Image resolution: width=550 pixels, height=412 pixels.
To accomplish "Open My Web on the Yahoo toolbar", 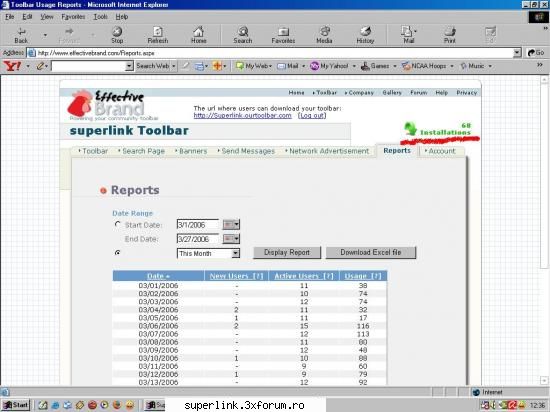I will click(x=253, y=66).
